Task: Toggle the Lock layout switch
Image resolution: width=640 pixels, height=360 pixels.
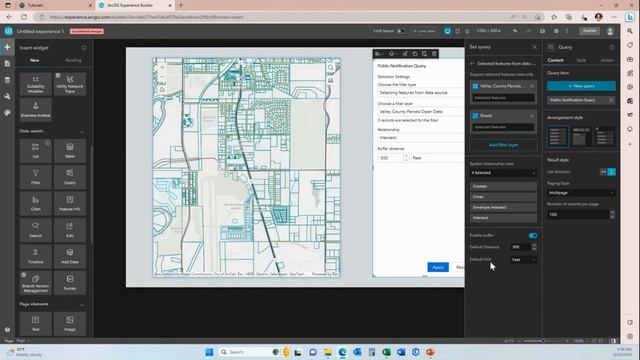Action: (x=401, y=31)
